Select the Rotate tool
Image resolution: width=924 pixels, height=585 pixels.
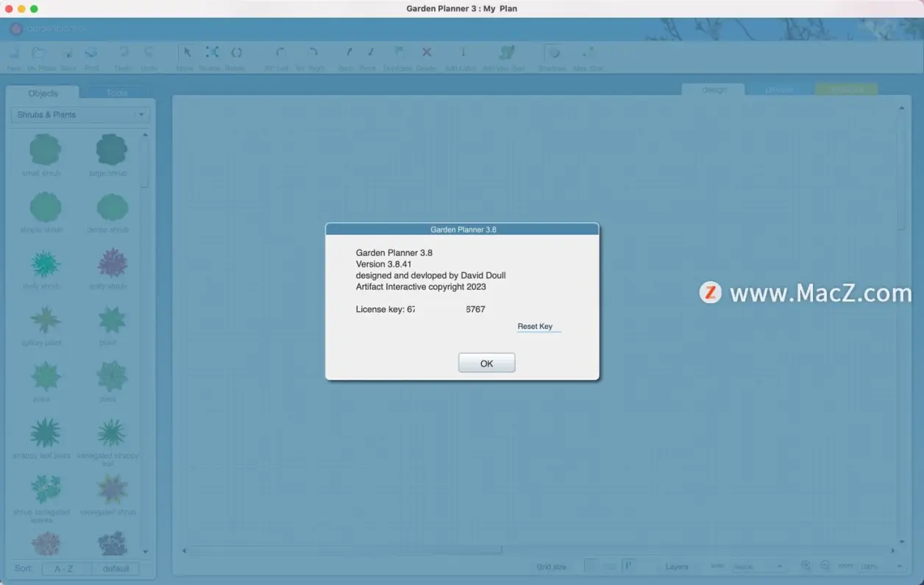(236, 53)
